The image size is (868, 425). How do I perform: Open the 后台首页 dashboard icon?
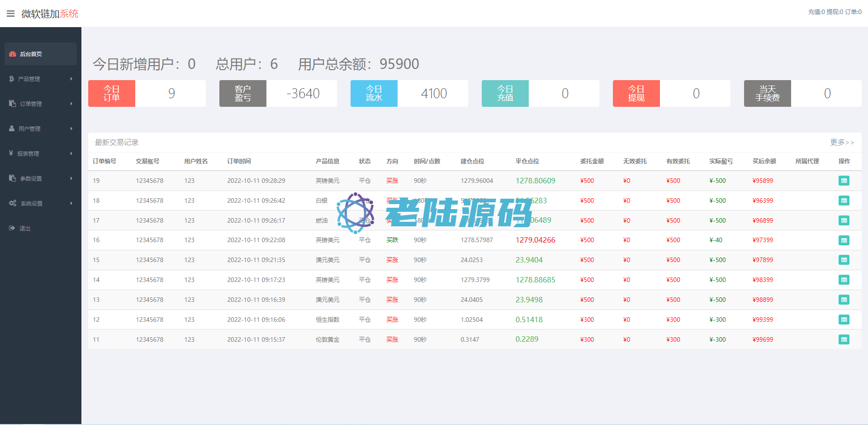point(13,54)
